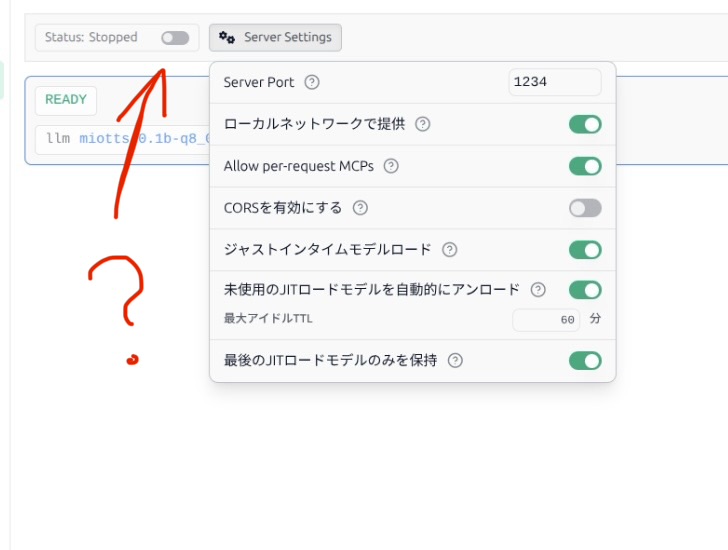
Task: Open help for ローカルネットワークで提供
Action: pyautogui.click(x=423, y=124)
